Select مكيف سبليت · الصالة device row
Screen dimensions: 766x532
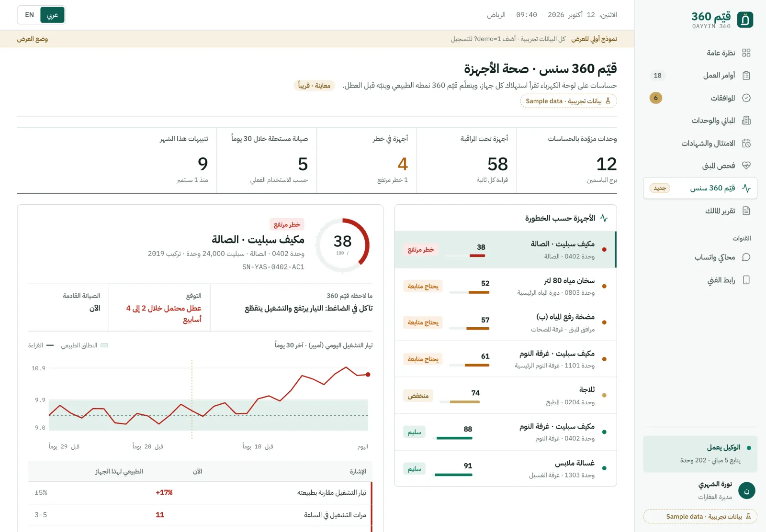point(505,250)
